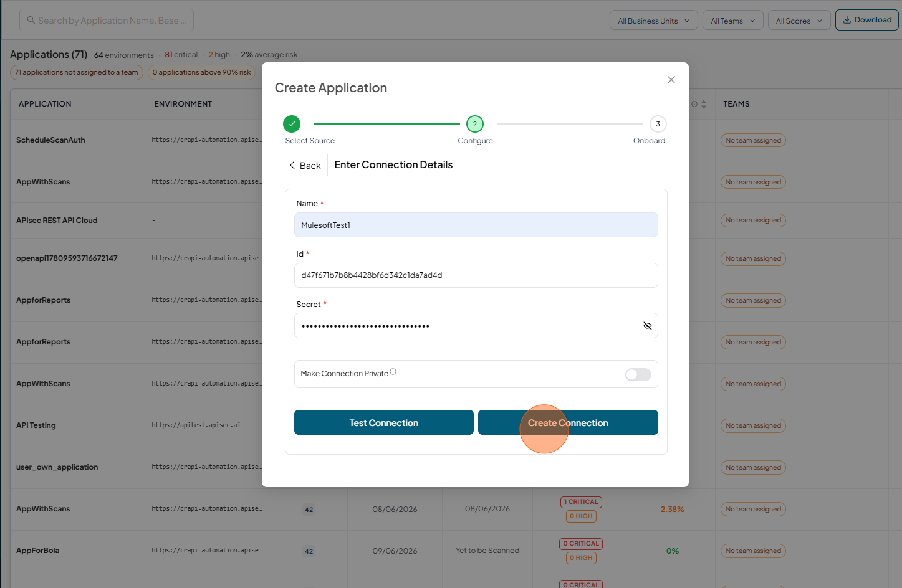
Task: Click info icon beside Make Connection Private
Action: 393,372
